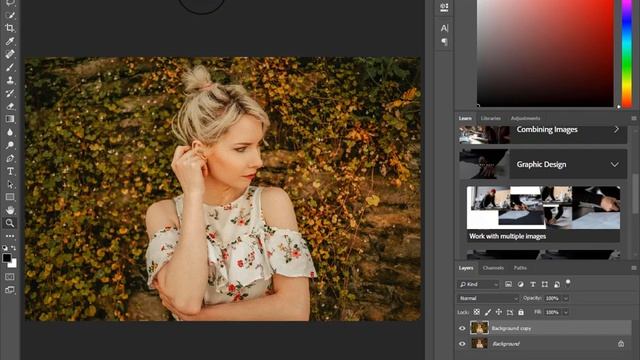
Task: Pick a color in the red color field
Action: coord(545,53)
